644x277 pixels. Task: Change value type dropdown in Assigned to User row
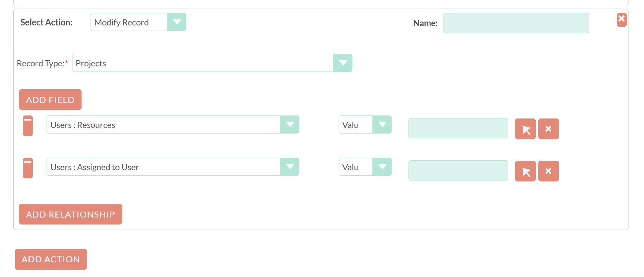tap(365, 167)
